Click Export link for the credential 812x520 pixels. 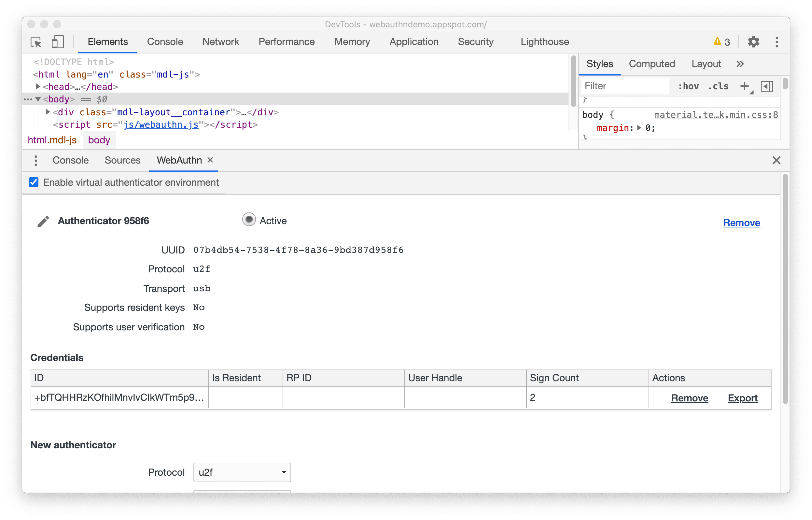click(x=742, y=397)
